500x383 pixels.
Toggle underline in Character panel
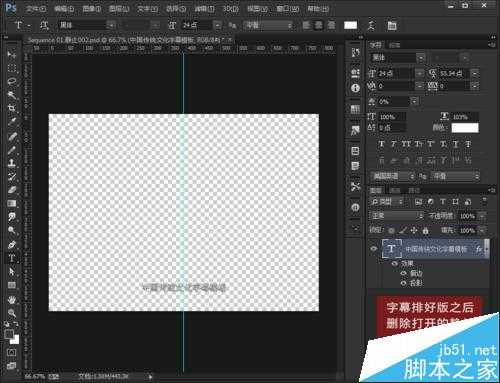tap(456, 144)
